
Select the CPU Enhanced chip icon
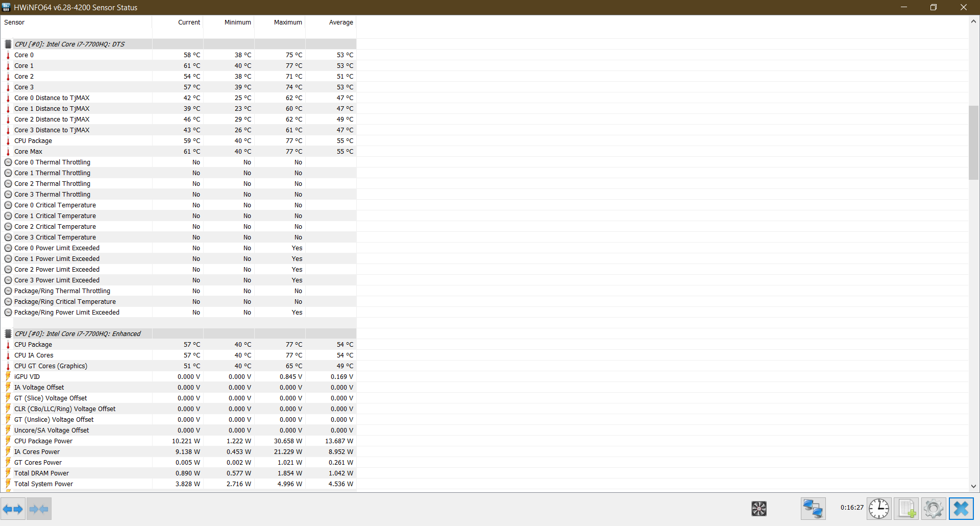tap(8, 334)
